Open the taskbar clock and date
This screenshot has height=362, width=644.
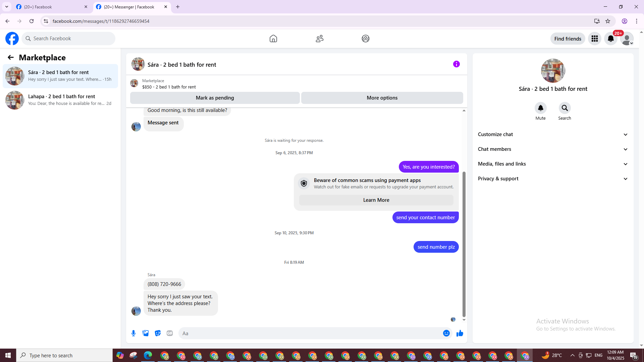(x=615, y=355)
